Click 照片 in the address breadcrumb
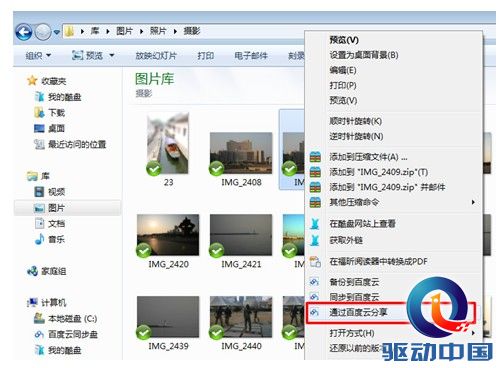The image size is (500, 368). (158, 31)
